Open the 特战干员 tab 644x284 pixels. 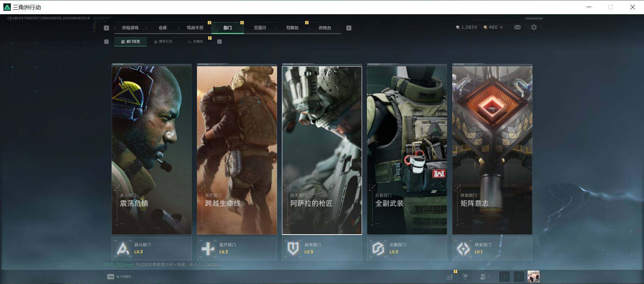coord(195,28)
